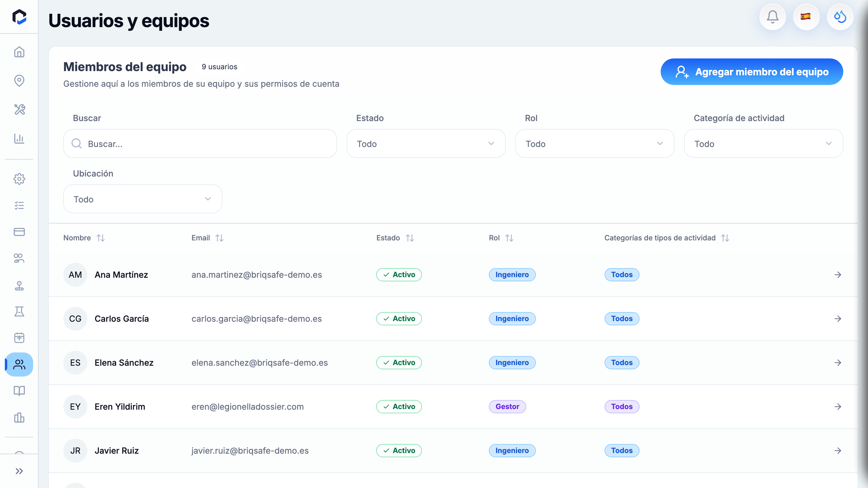Image resolution: width=868 pixels, height=488 pixels.
Task: Open Eren Yildirim details arrow
Action: point(838,406)
